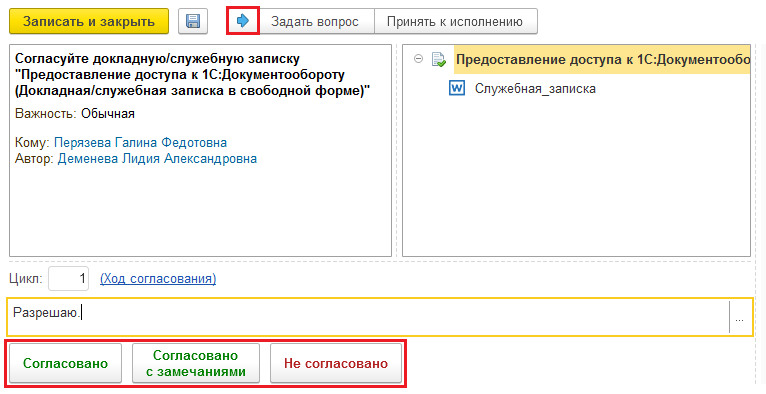Click Задать вопрос button
Screen dimensions: 766x394
click(x=315, y=21)
